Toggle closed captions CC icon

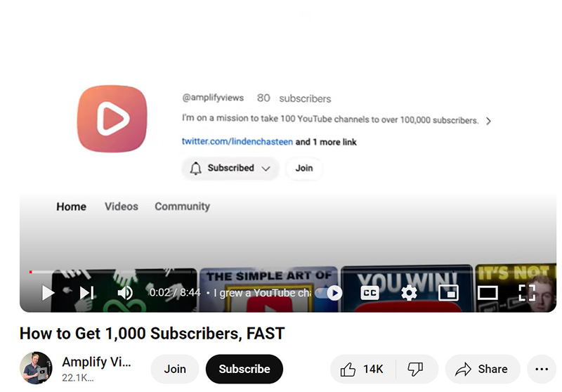tap(370, 293)
